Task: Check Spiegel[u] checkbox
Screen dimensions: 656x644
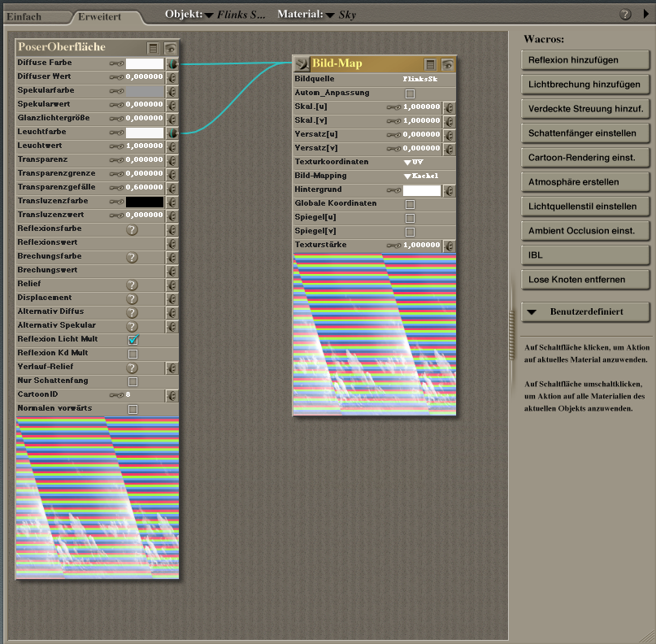Action: 410,218
